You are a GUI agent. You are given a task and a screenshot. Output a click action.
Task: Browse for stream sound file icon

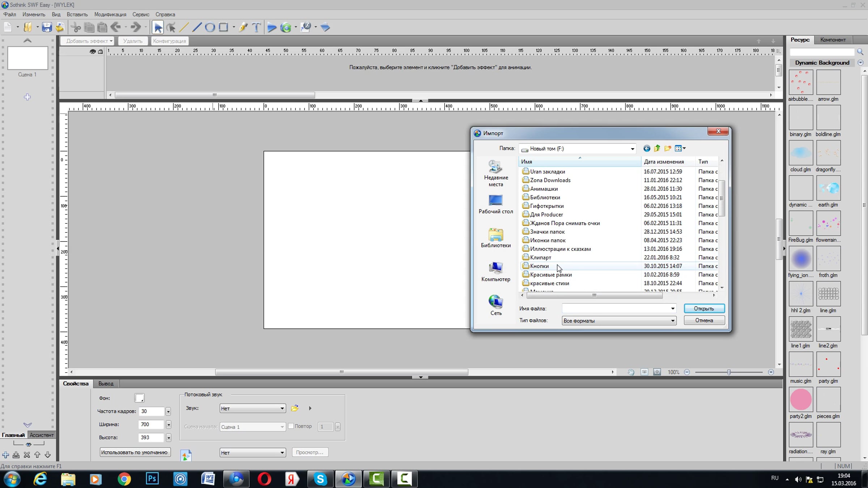295,408
